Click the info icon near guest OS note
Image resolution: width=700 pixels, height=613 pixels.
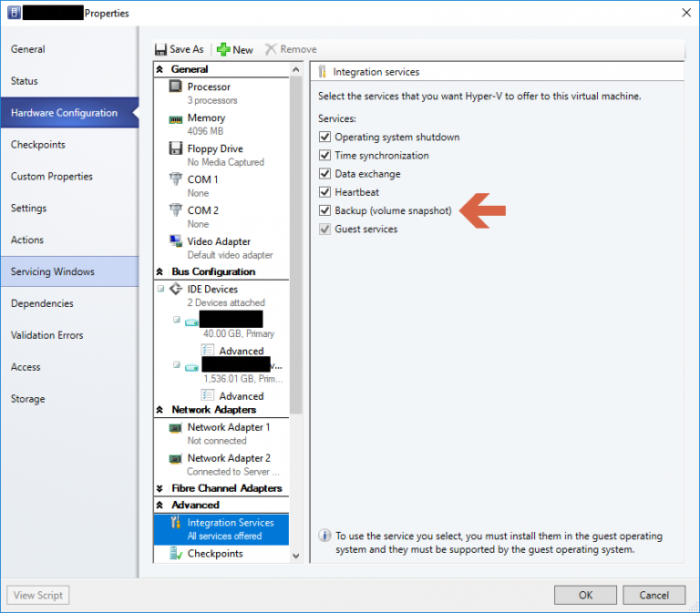(324, 535)
